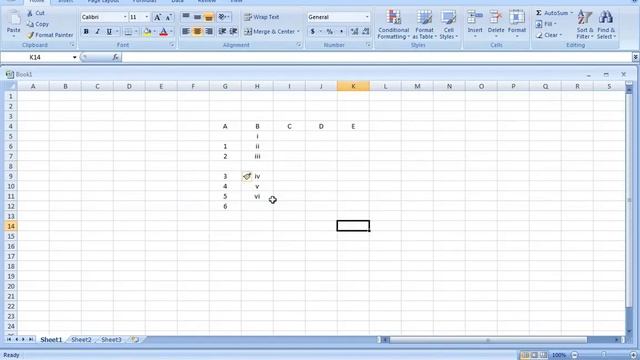Center text horizontally in the cell
The width and height of the screenshot is (640, 360).
click(198, 31)
